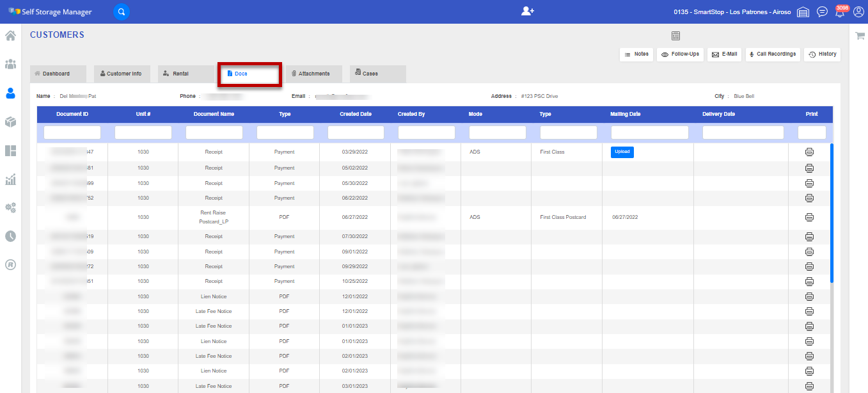Viewport: 868px width, 393px height.
Task: Print the Lien Notice dated 02/01/2023
Action: click(809, 371)
